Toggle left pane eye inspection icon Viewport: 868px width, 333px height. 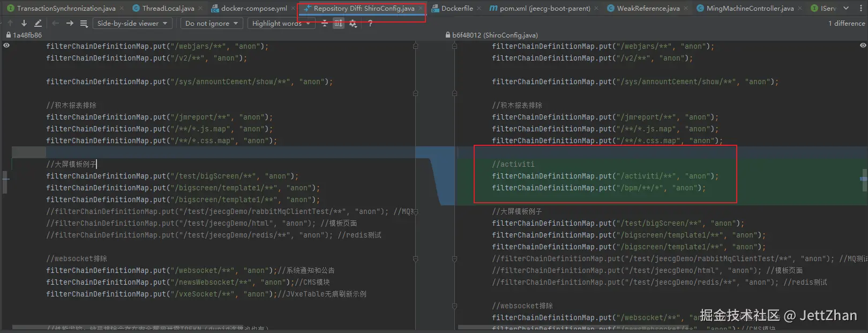(x=6, y=46)
